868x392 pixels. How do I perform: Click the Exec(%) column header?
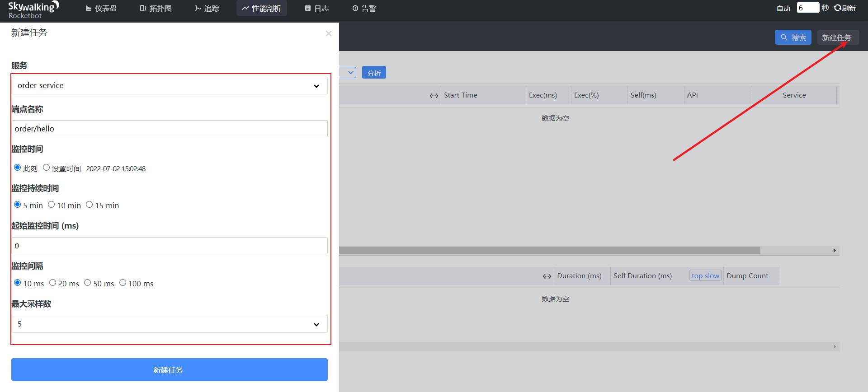pos(586,95)
